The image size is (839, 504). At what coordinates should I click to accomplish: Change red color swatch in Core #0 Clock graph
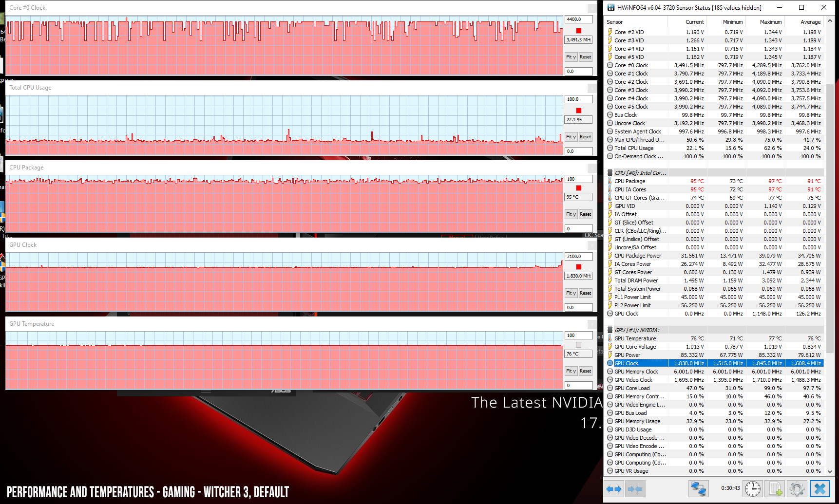tap(579, 31)
